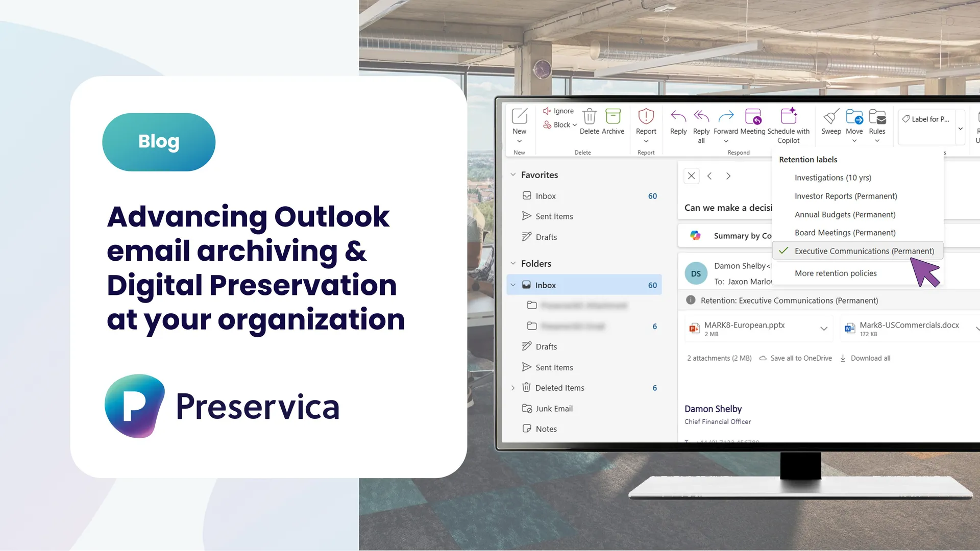This screenshot has width=980, height=551.
Task: Open dropdown for MARK8-European.pptx attachment
Action: click(823, 329)
